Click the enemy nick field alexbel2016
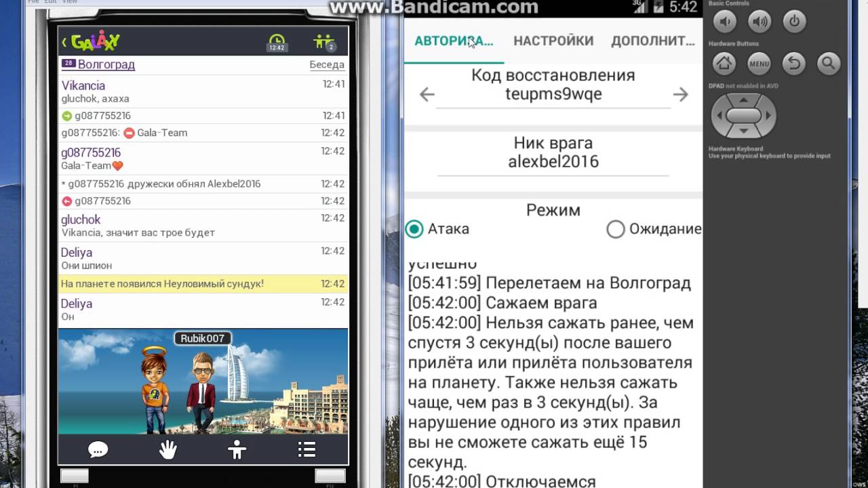868x488 pixels. tap(553, 162)
